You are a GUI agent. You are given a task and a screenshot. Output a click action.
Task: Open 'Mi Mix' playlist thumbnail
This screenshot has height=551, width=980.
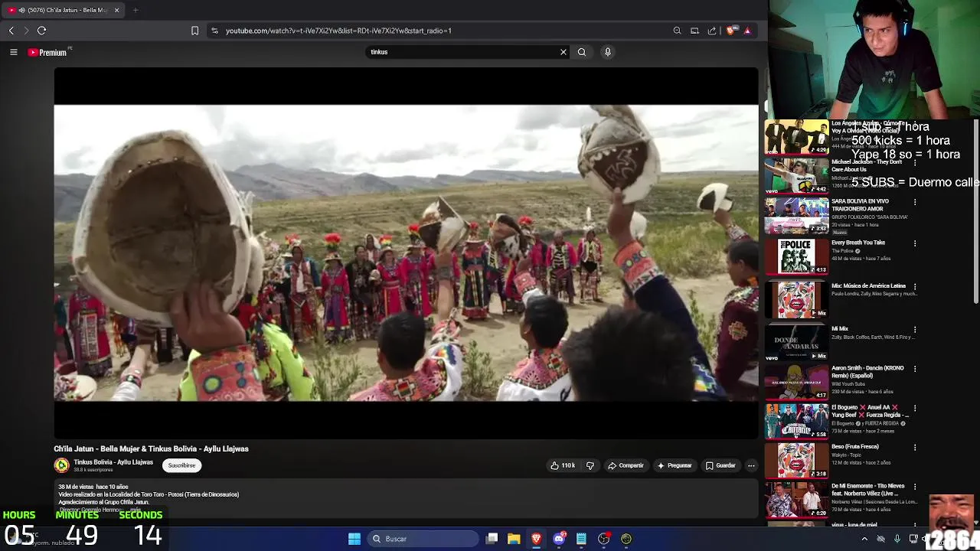pyautogui.click(x=796, y=342)
